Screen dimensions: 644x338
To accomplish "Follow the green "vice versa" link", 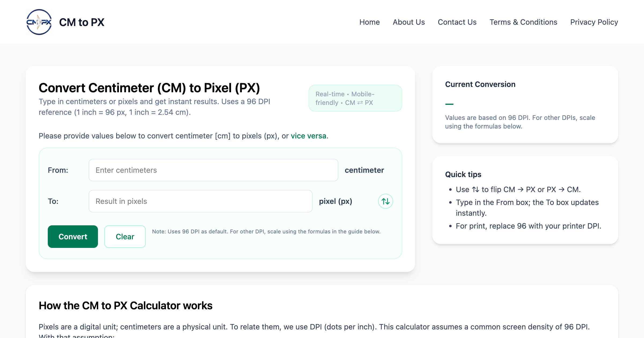I will (x=308, y=136).
